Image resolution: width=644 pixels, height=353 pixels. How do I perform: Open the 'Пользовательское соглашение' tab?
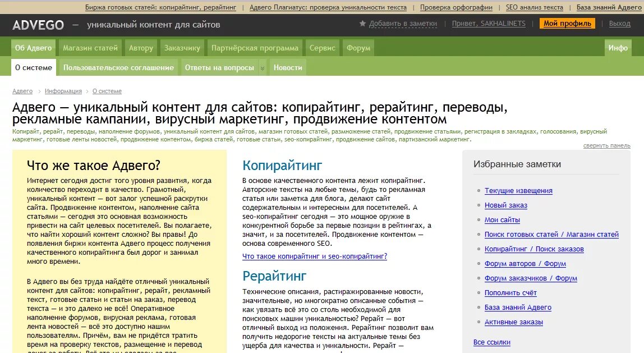point(118,67)
